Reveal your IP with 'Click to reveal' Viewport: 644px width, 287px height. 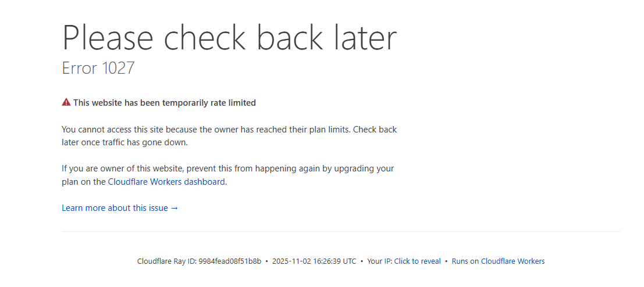tap(417, 261)
